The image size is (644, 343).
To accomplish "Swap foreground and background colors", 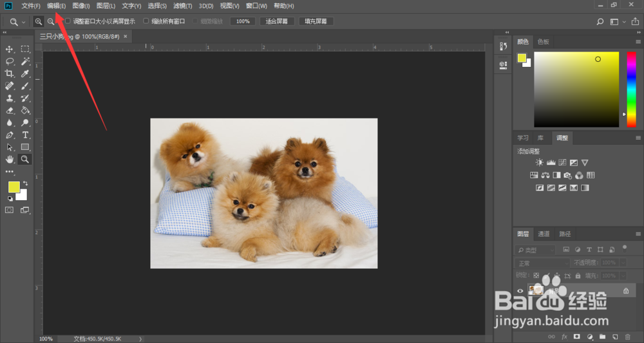I will pyautogui.click(x=26, y=183).
